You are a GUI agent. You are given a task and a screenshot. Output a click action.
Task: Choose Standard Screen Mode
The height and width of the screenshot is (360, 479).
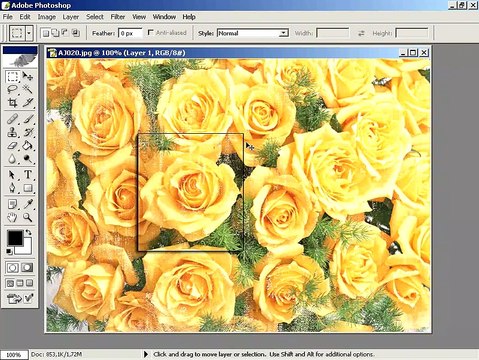click(x=10, y=283)
